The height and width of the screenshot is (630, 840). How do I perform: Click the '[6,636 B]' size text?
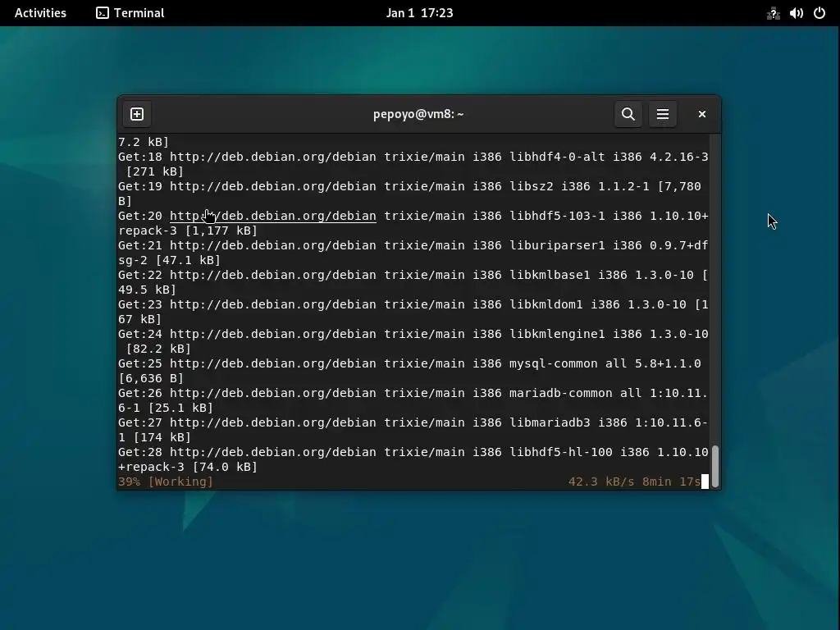point(151,378)
